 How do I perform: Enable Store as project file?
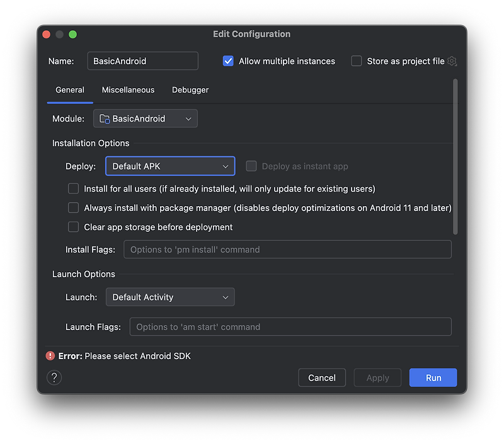(357, 61)
